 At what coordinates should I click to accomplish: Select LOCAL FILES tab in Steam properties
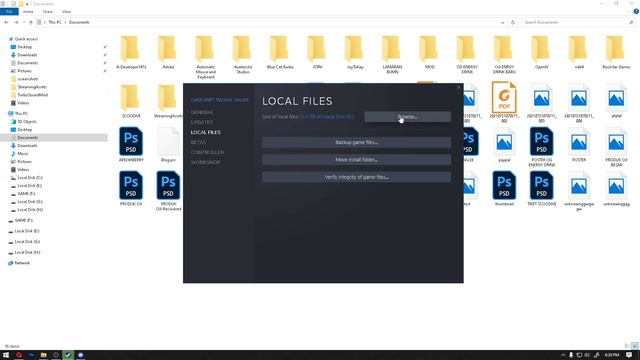(205, 132)
